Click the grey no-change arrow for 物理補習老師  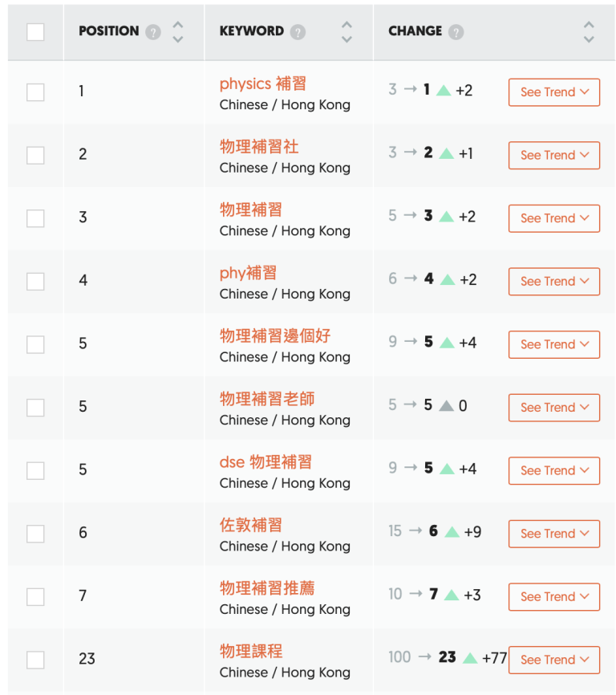[447, 406]
